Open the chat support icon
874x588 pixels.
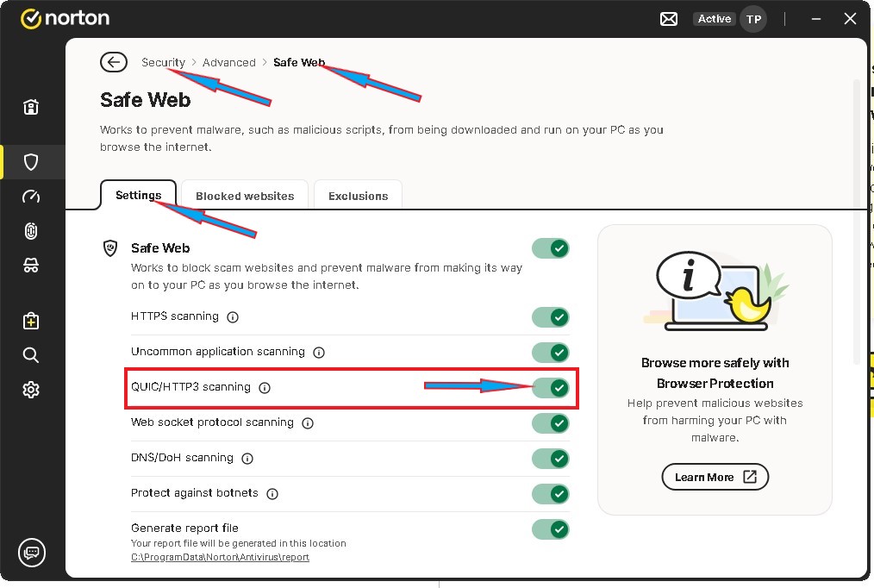[32, 552]
